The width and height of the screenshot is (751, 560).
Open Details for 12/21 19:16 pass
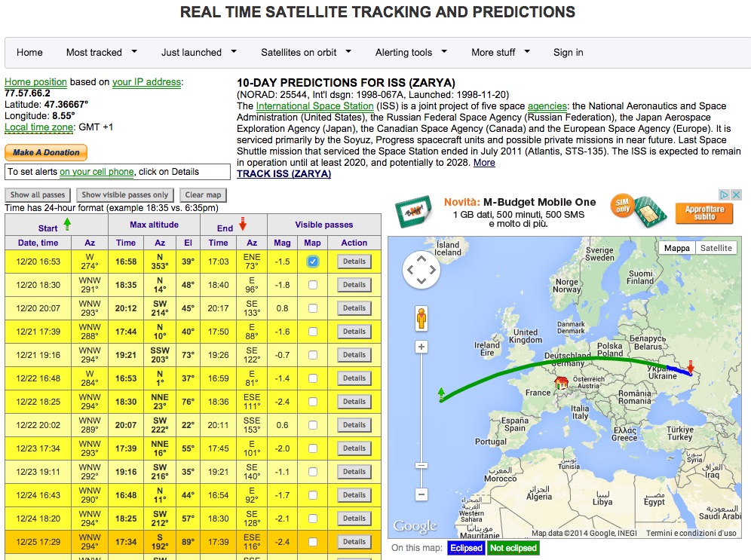click(354, 355)
